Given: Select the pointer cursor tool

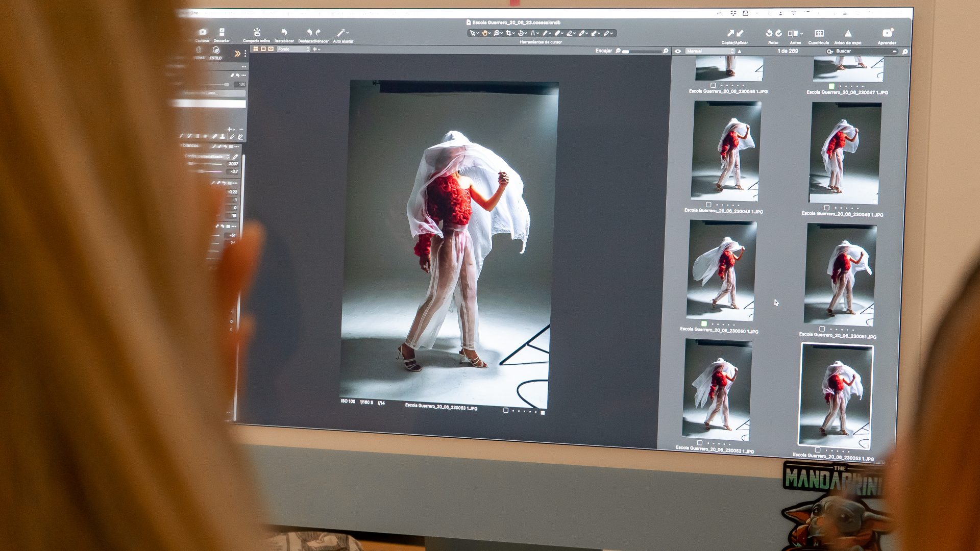Looking at the screenshot, I should point(473,33).
